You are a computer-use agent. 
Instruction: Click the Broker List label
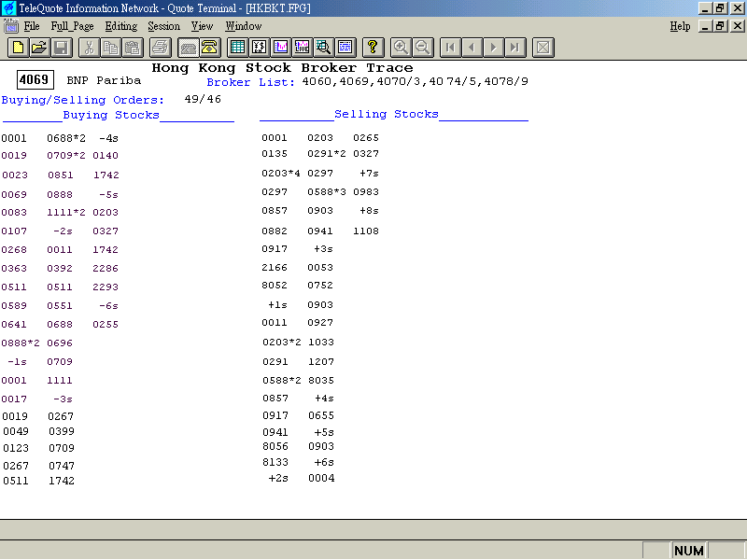pyautogui.click(x=250, y=82)
